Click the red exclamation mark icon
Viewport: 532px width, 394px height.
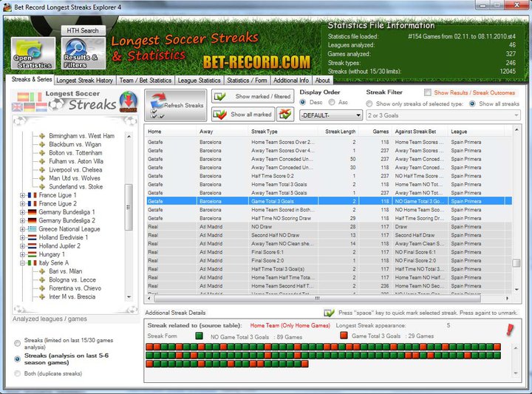click(510, 330)
